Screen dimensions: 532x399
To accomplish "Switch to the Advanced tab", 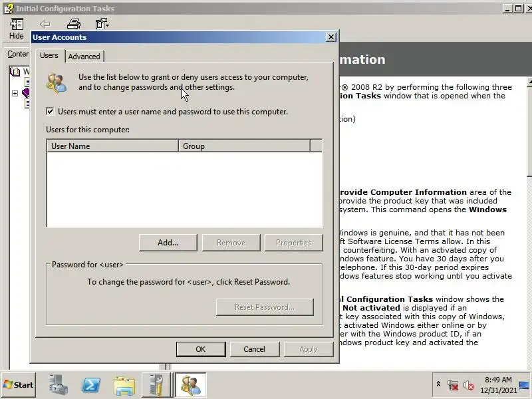I will coord(84,57).
